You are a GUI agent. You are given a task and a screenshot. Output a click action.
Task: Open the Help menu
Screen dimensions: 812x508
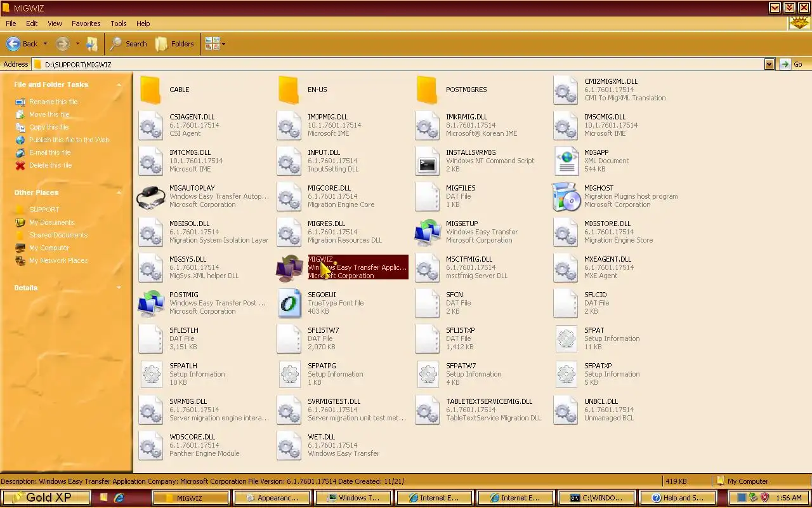pos(143,23)
